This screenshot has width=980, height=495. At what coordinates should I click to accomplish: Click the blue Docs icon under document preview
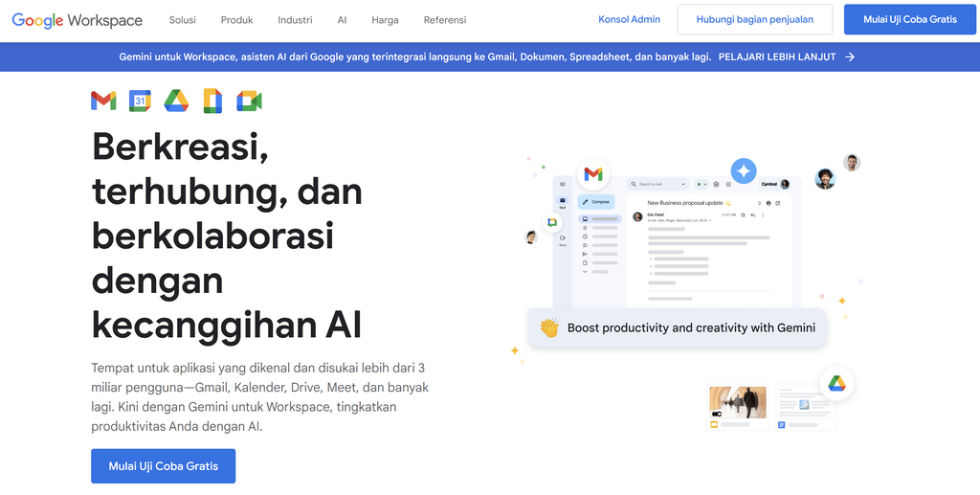pyautogui.click(x=781, y=425)
